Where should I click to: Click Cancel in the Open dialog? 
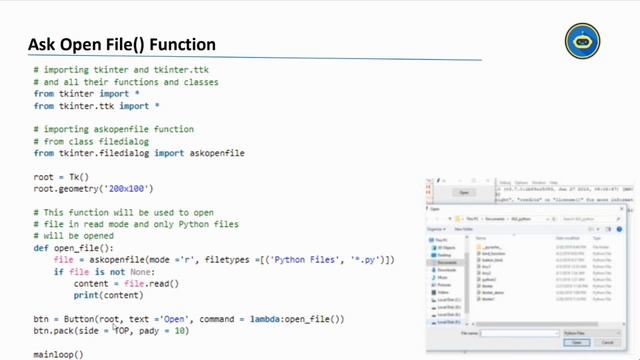[607, 342]
